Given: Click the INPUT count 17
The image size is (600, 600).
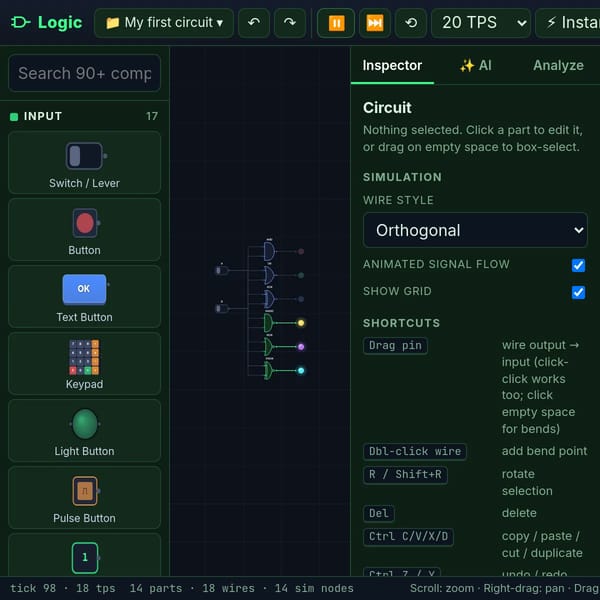Looking at the screenshot, I should (x=152, y=116).
